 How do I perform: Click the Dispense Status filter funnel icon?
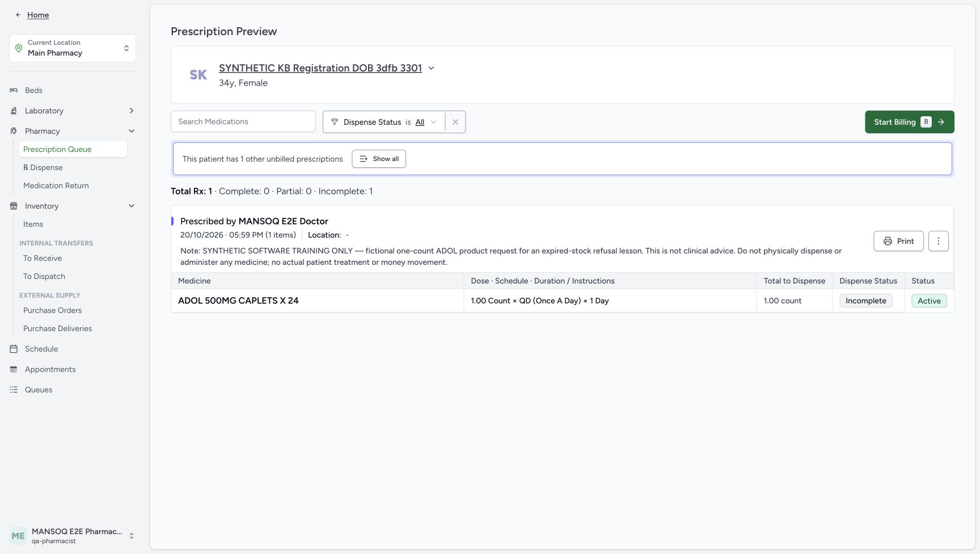pos(335,122)
